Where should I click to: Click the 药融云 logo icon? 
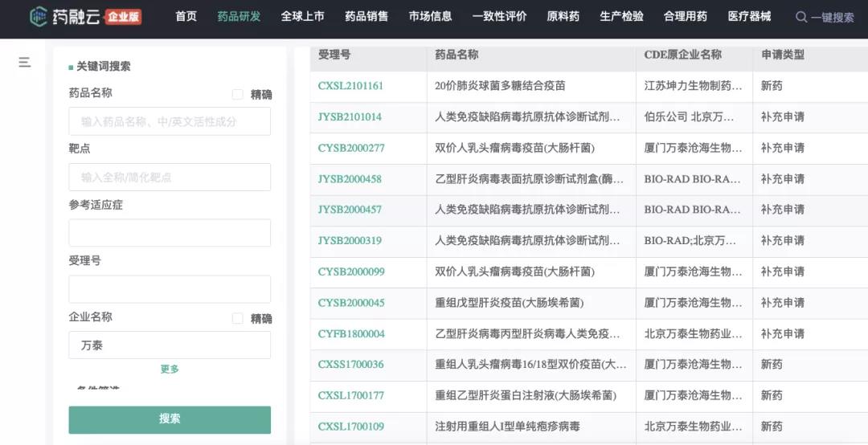point(39,17)
